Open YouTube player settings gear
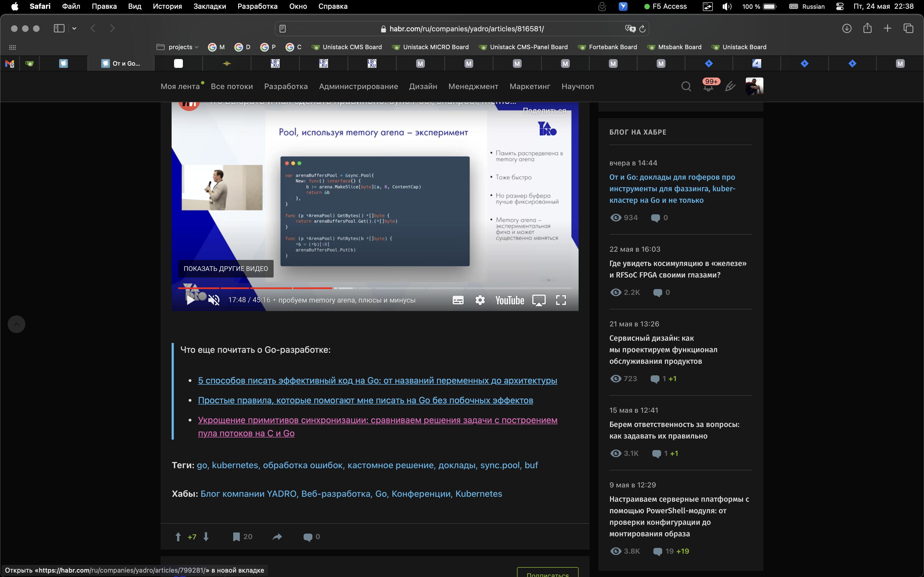This screenshot has height=577, width=924. pyautogui.click(x=480, y=300)
